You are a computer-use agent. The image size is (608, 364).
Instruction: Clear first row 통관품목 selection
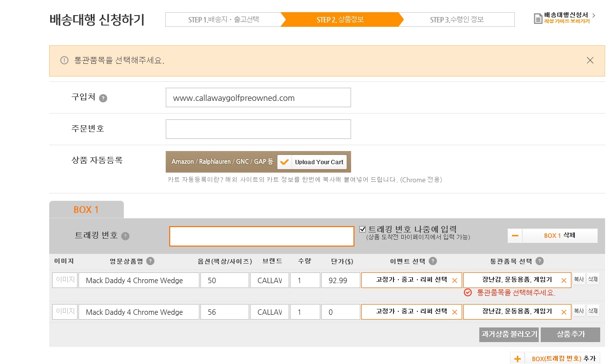point(564,281)
